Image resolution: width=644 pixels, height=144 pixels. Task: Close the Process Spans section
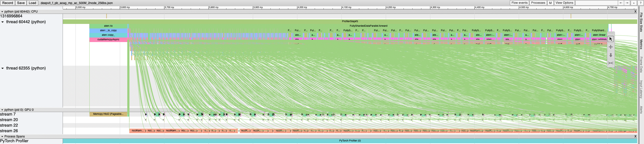(x=635, y=136)
